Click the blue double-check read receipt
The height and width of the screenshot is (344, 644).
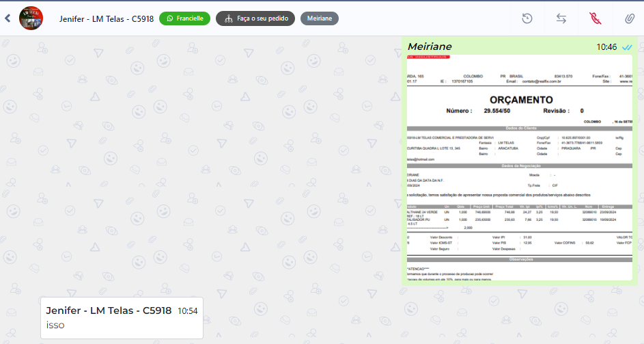[627, 47]
